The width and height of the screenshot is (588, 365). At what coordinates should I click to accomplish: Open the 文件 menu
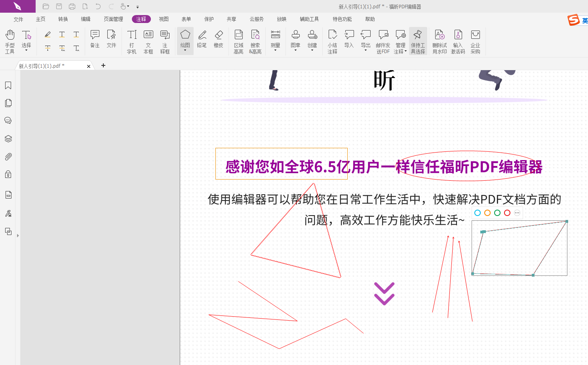click(x=18, y=19)
